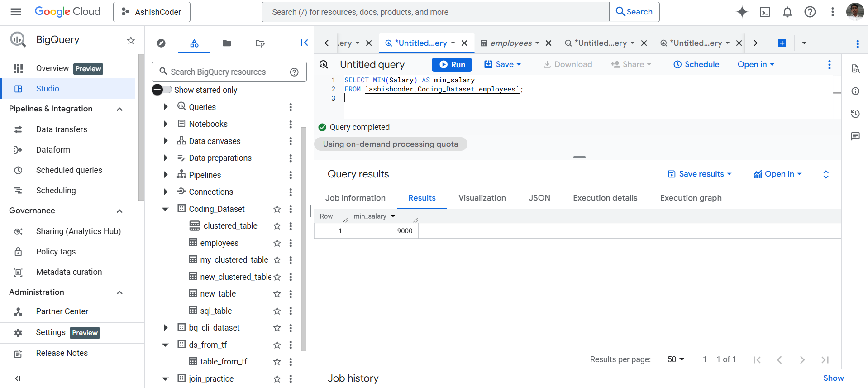Open the feedback comment icon in right rail
868x388 pixels.
pos(855,136)
